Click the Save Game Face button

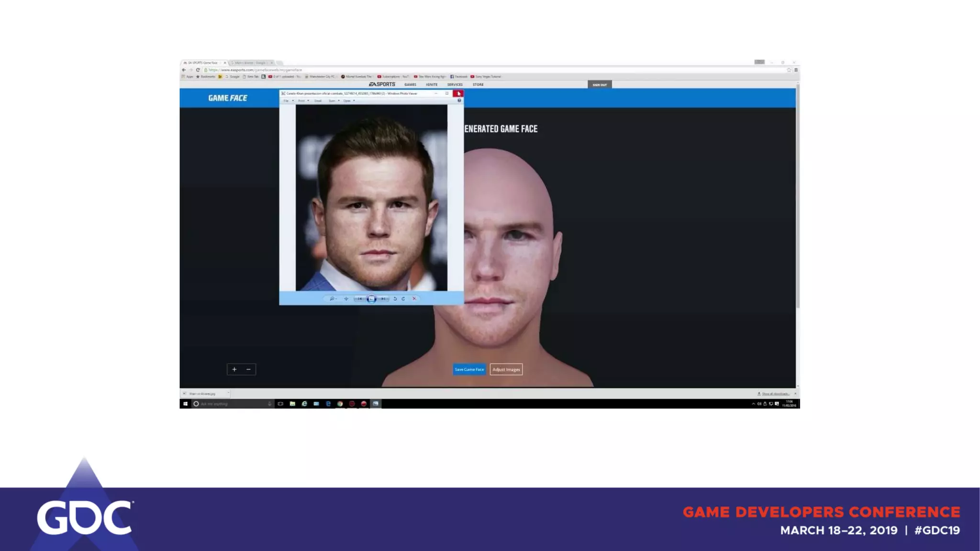click(x=469, y=369)
